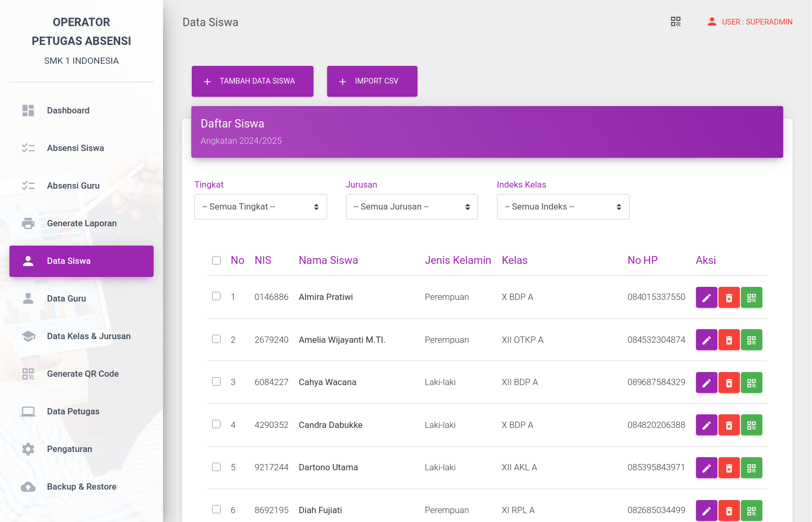This screenshot has width=812, height=522.
Task: Delete Diah Fujiati's record
Action: (x=729, y=511)
